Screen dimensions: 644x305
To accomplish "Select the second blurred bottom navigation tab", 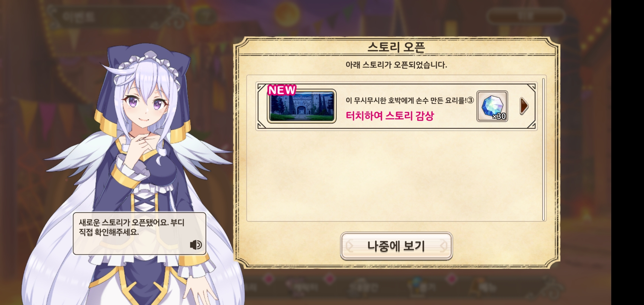I will (x=303, y=287).
